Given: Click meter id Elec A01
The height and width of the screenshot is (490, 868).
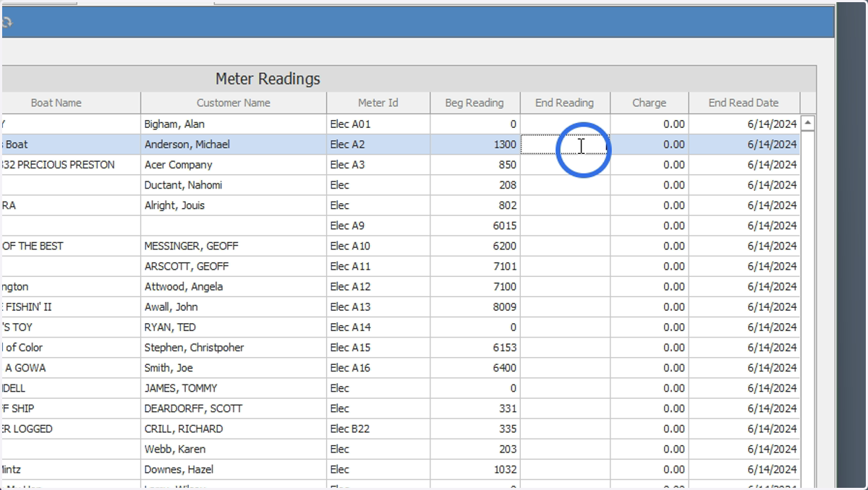Looking at the screenshot, I should point(350,124).
